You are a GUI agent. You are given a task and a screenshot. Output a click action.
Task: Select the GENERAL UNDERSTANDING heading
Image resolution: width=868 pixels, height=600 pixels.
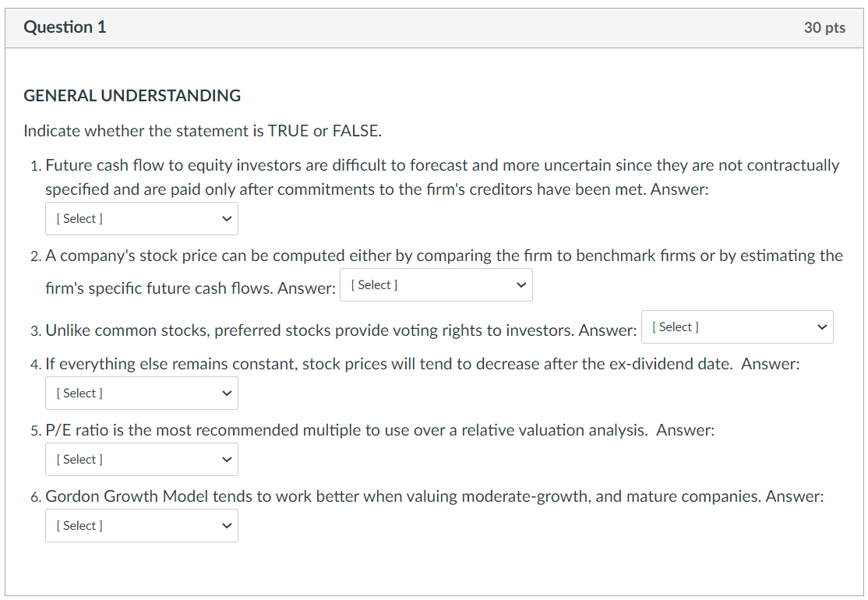pos(132,95)
